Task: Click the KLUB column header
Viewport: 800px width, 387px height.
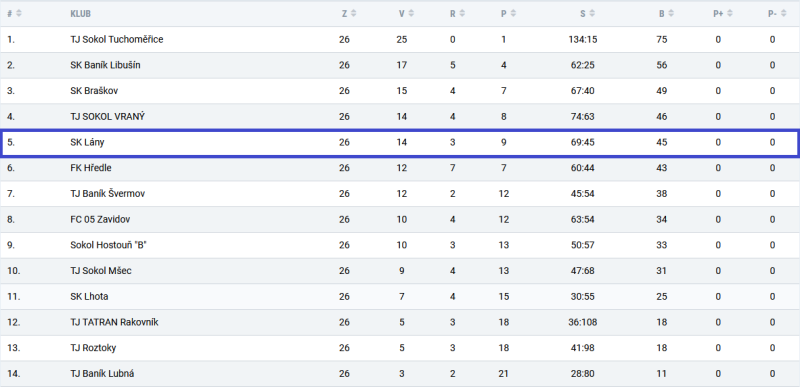Action: (x=81, y=14)
